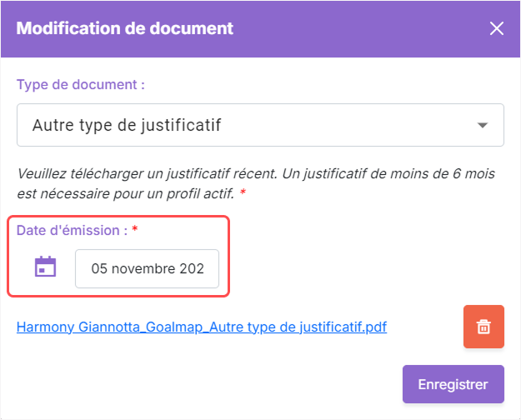The image size is (521, 420).
Task: Click into the '05 novembre' date field
Action: point(148,268)
